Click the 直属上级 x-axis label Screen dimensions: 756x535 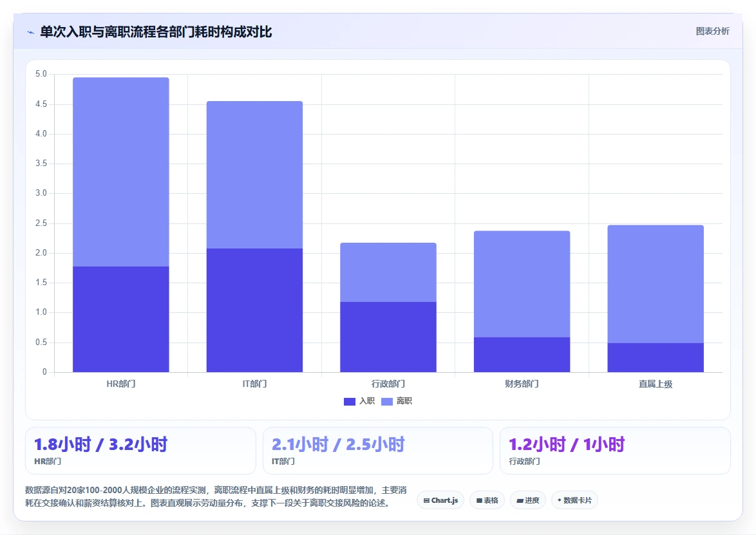pos(656,384)
